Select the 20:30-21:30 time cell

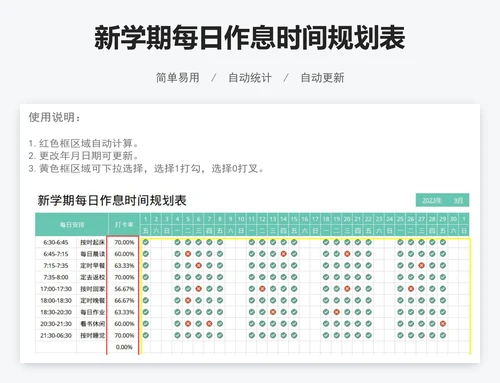click(56, 324)
